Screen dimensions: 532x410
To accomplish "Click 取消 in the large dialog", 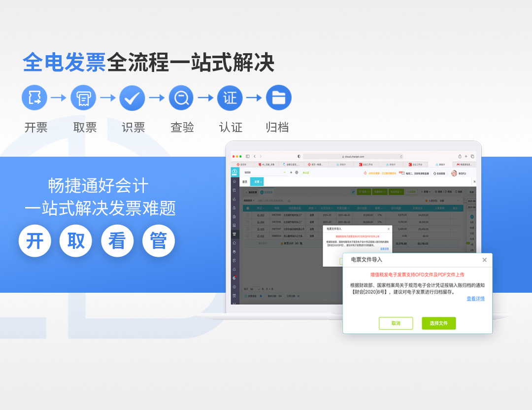I will click(x=396, y=323).
